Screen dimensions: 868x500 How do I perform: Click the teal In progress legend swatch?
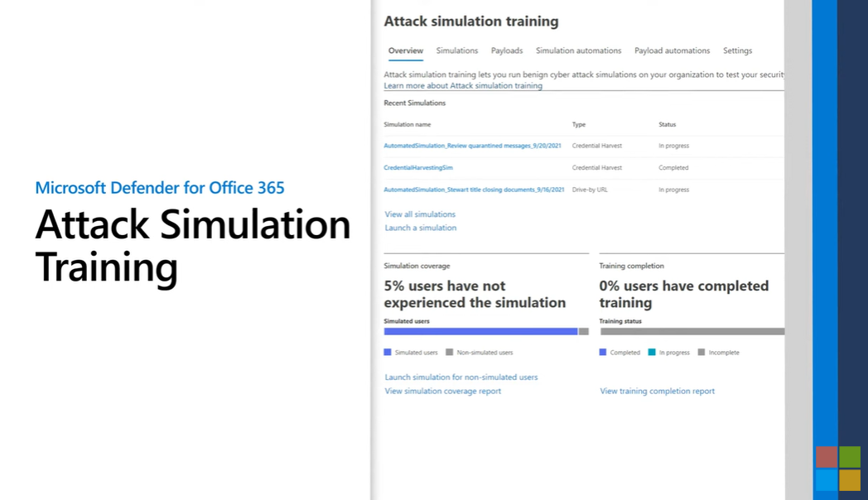[x=652, y=353]
